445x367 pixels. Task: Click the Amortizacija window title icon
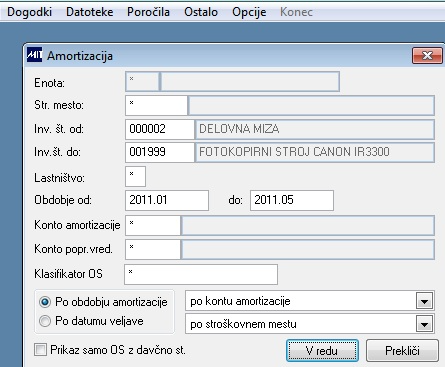pos(35,55)
